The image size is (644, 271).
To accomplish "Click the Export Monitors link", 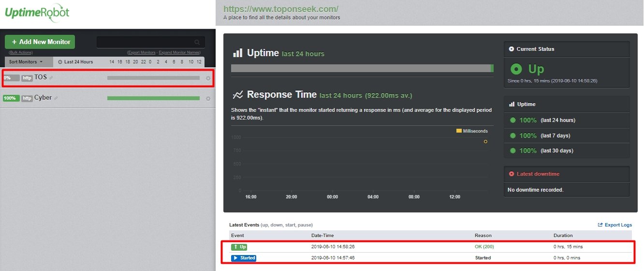I will [141, 52].
